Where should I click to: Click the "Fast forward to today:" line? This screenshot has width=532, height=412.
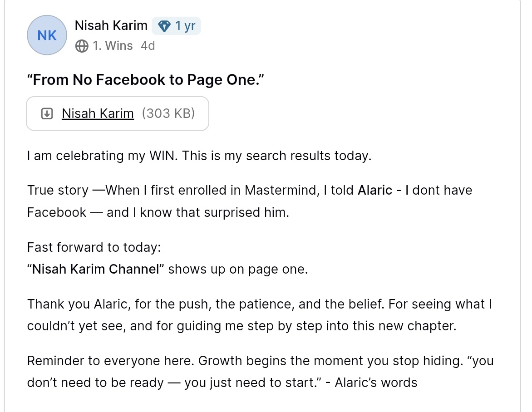point(94,247)
